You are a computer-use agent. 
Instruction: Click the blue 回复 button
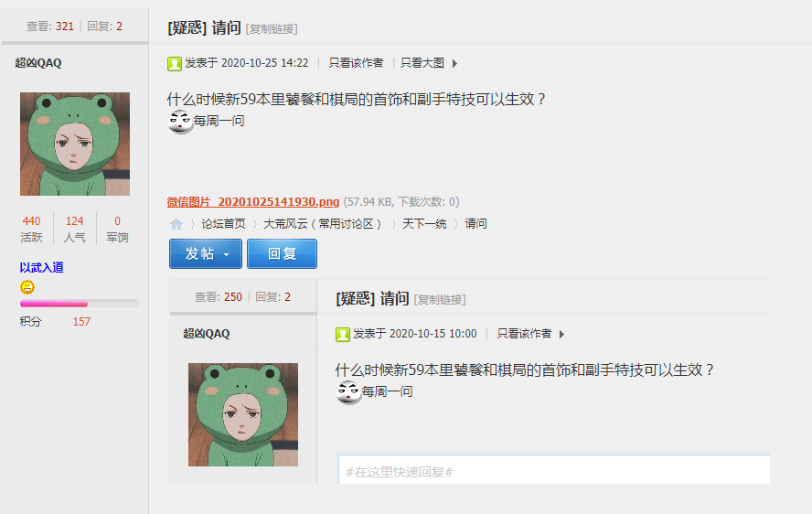pyautogui.click(x=283, y=254)
